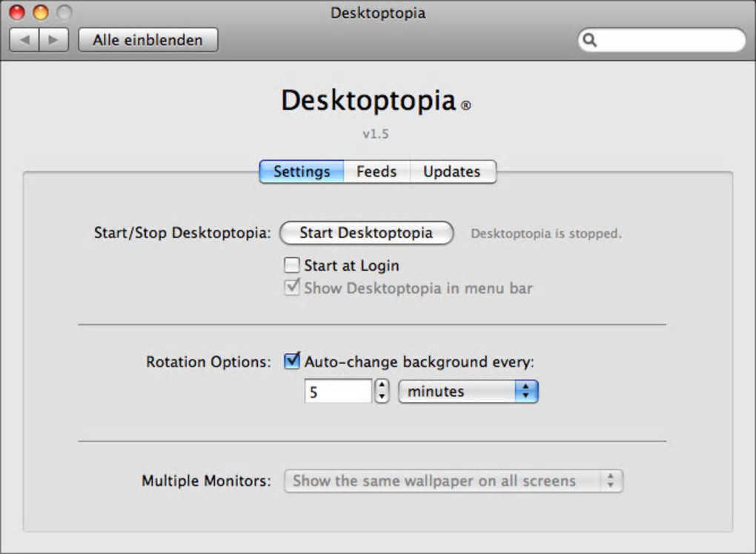Focus the toolbar search field
Viewport: 756px width, 554px height.
tap(662, 40)
